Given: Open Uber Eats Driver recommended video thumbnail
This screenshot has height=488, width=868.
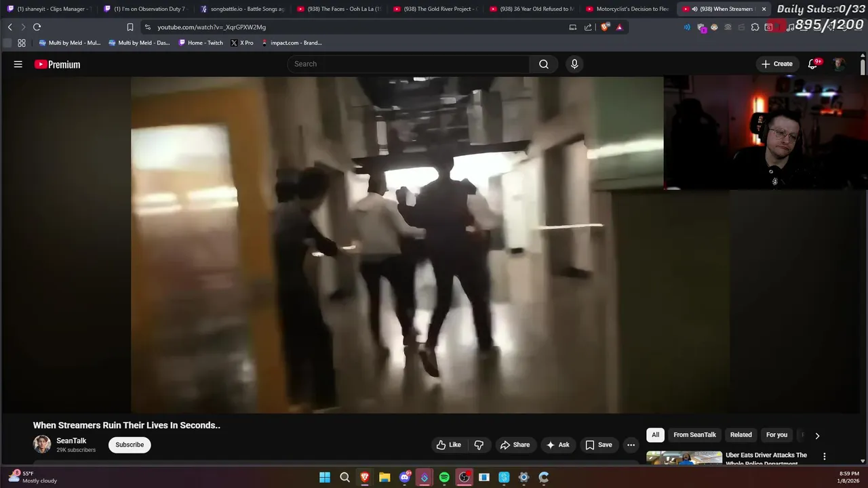Looking at the screenshot, I should click(684, 457).
